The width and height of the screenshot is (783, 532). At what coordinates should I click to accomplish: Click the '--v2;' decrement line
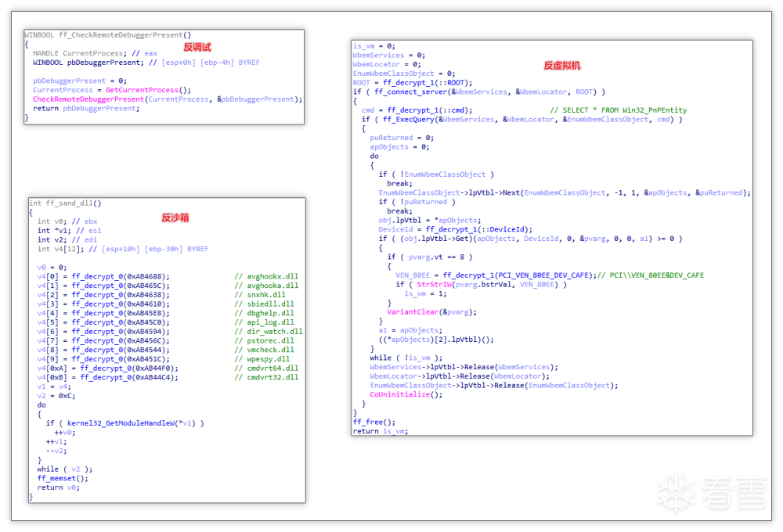(x=56, y=451)
